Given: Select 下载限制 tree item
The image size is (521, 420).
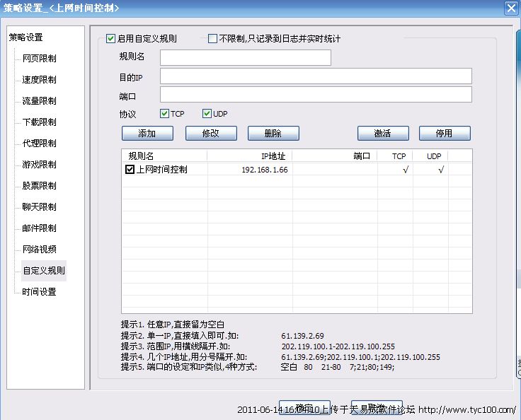Looking at the screenshot, I should point(39,122).
